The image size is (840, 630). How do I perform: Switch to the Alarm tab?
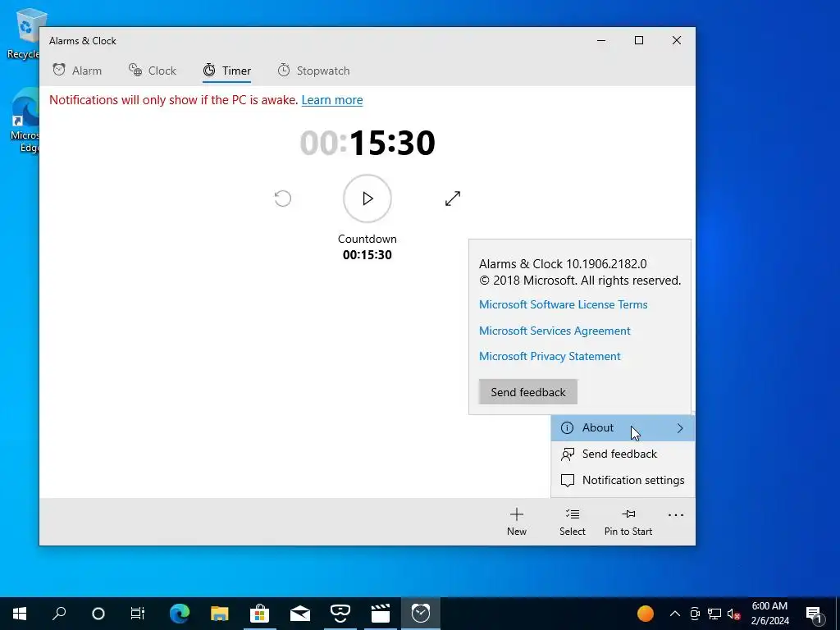coord(77,71)
